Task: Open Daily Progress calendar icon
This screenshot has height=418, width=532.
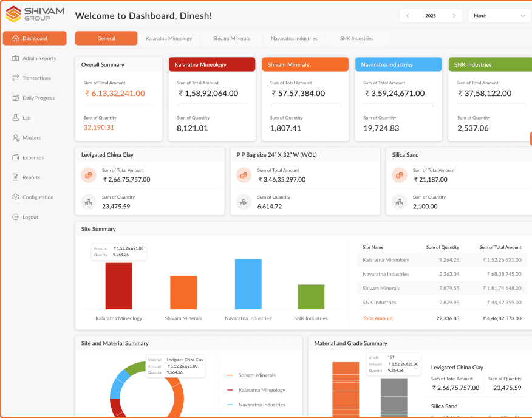Action: [16, 98]
